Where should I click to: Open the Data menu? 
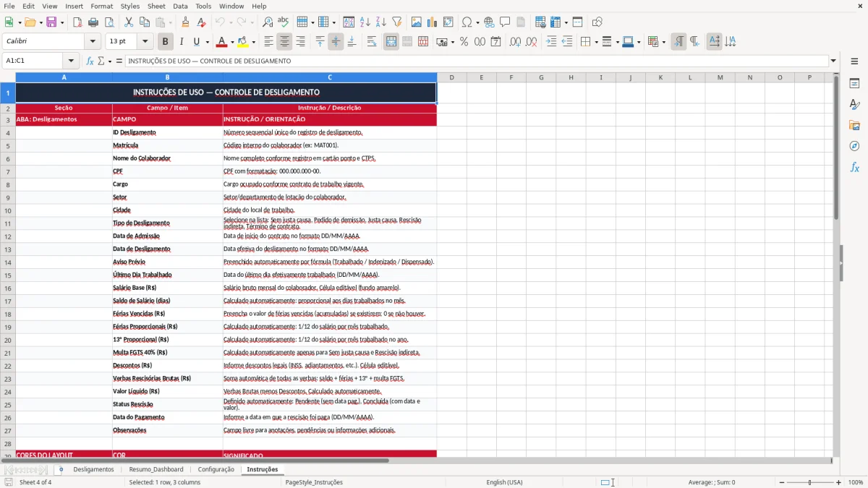click(180, 6)
